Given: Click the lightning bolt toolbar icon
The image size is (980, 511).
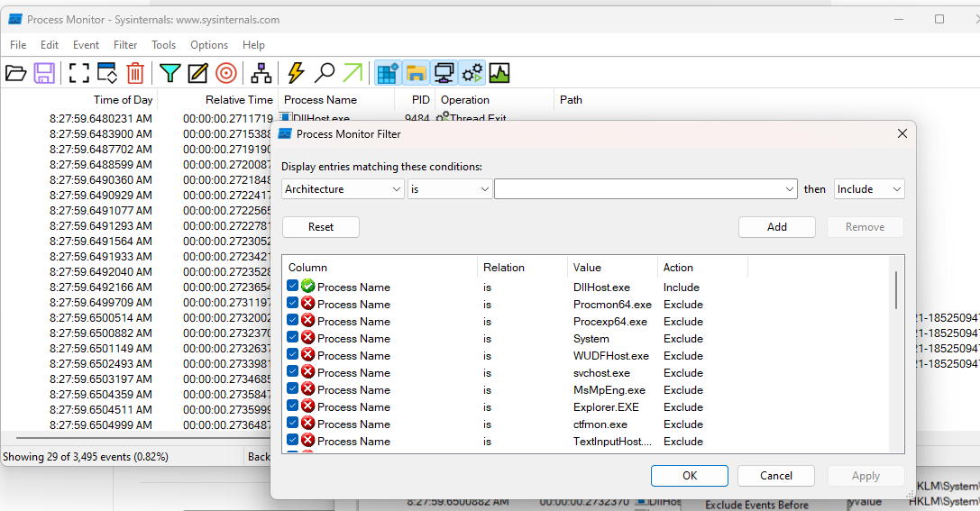Looking at the screenshot, I should click(x=296, y=73).
